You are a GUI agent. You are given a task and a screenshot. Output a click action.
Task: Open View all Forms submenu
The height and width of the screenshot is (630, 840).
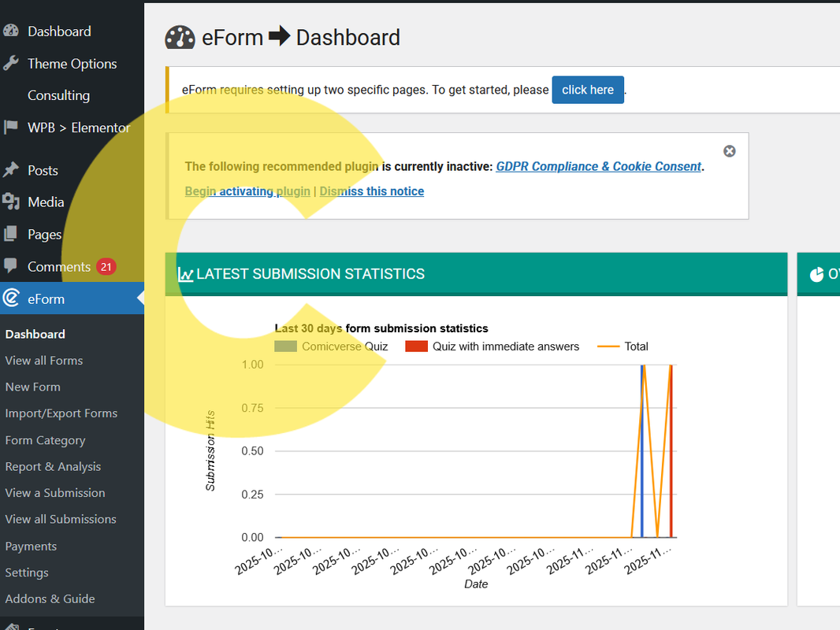[x=44, y=360]
